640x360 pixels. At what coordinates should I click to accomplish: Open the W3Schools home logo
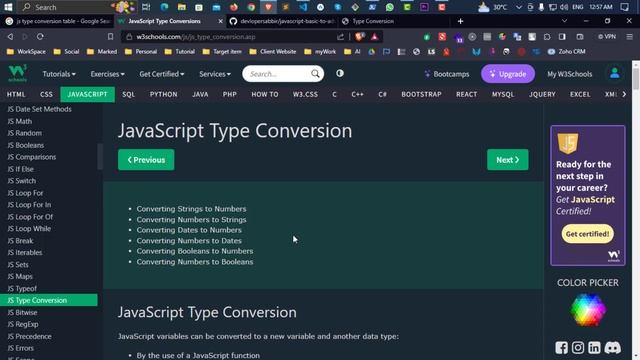coord(18,73)
